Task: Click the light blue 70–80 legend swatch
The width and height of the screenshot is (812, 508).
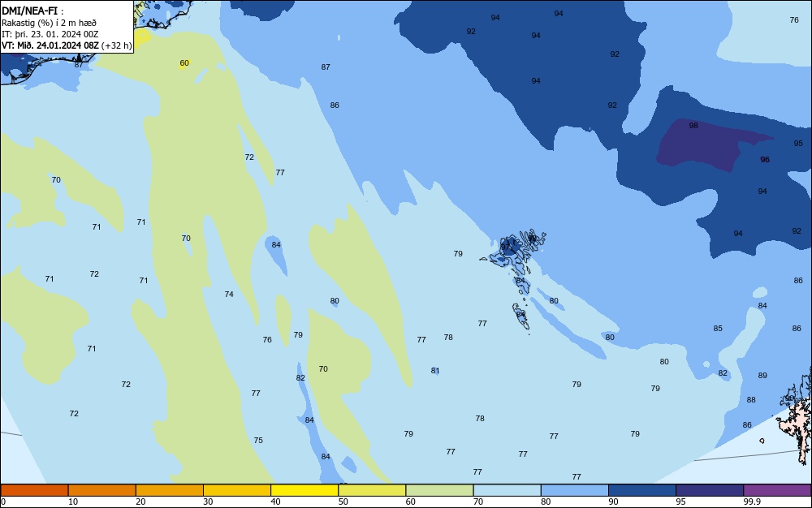Action: coord(507,490)
